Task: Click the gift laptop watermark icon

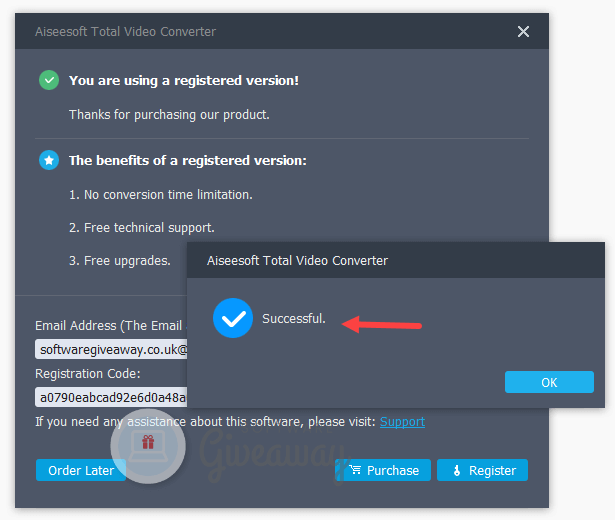Action: tap(148, 446)
